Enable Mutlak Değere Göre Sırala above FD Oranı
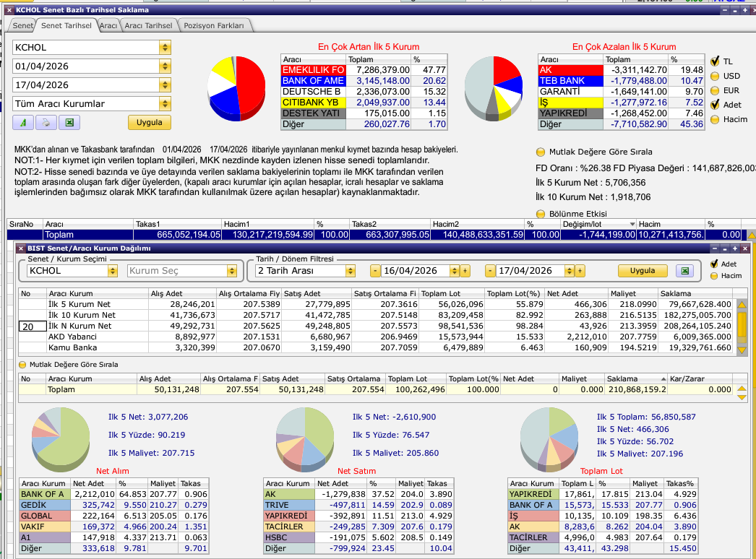This screenshot has height=559, width=756. tap(541, 152)
